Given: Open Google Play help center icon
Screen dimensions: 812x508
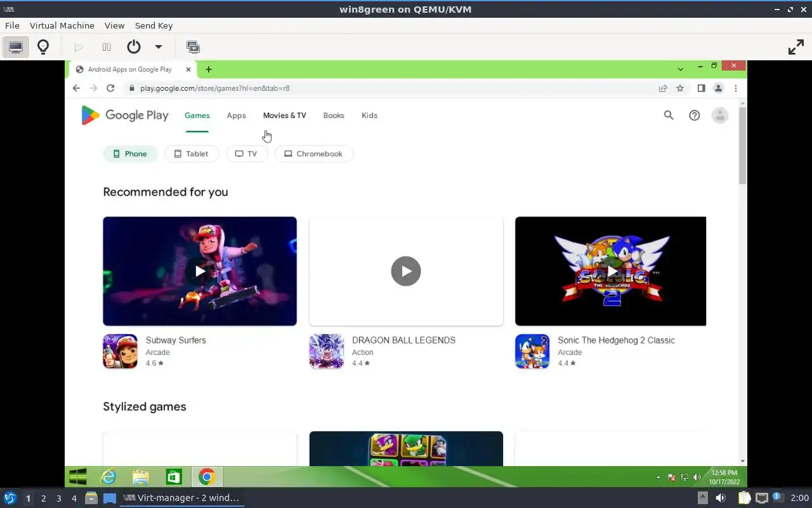Looking at the screenshot, I should (694, 115).
